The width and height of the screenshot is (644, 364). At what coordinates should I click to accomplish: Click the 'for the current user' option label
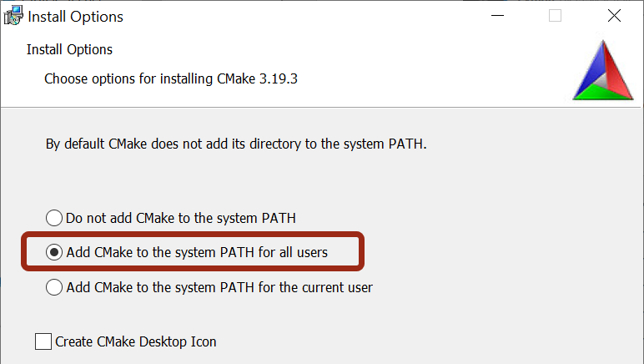point(219,287)
